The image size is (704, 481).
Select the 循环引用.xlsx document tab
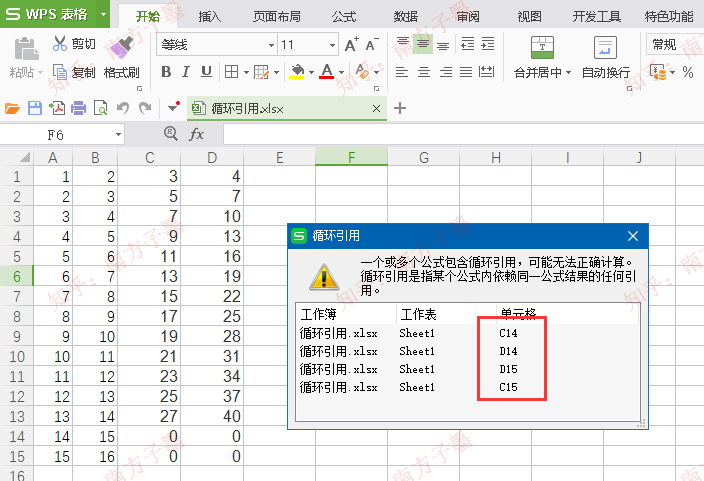tap(286, 108)
